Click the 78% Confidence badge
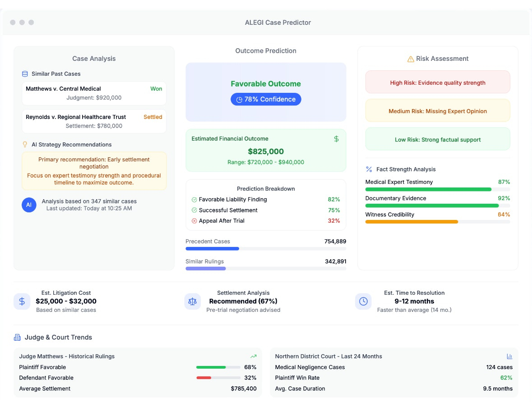This screenshot has width=532, height=402. [x=266, y=99]
